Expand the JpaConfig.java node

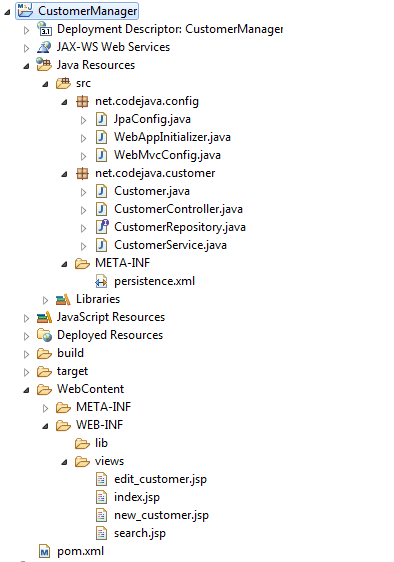point(84,120)
